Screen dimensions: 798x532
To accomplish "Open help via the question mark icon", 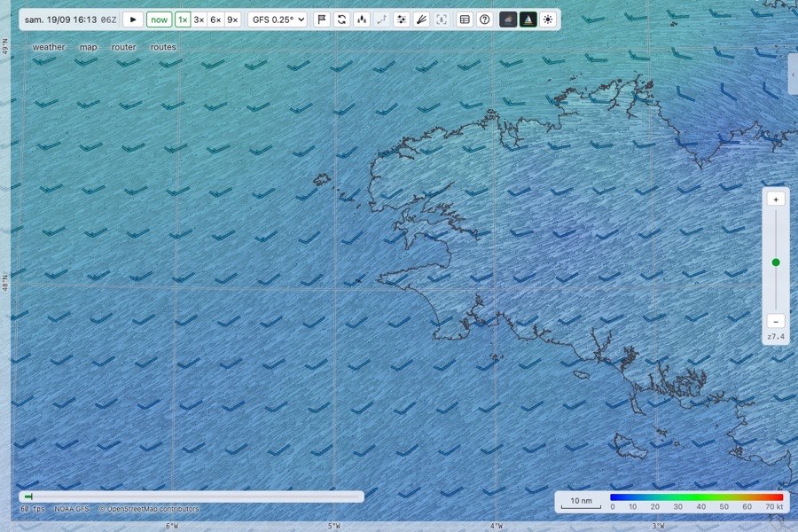I will (x=484, y=20).
